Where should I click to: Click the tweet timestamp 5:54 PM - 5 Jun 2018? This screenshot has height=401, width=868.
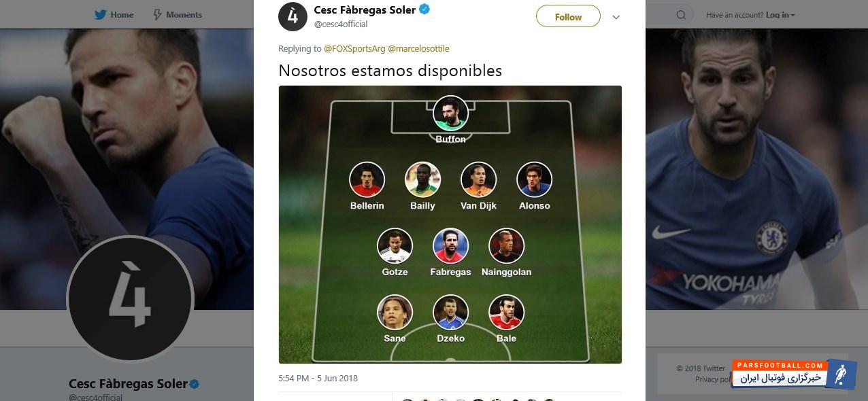tap(318, 378)
